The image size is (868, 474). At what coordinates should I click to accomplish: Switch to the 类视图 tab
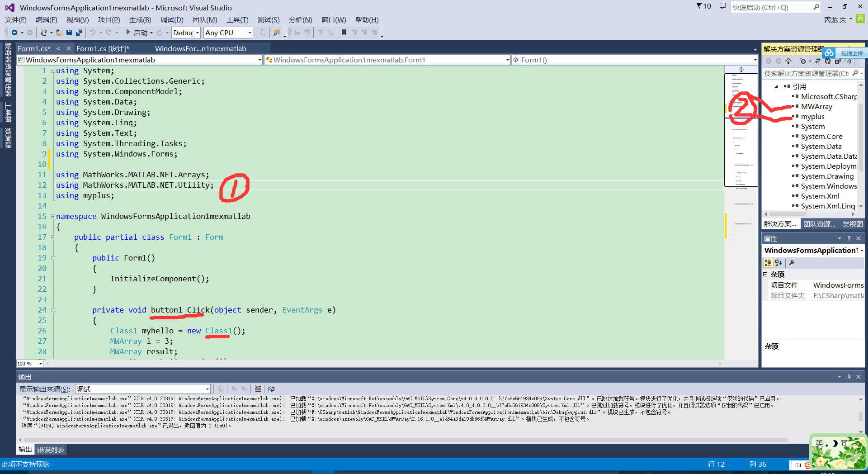tap(853, 224)
